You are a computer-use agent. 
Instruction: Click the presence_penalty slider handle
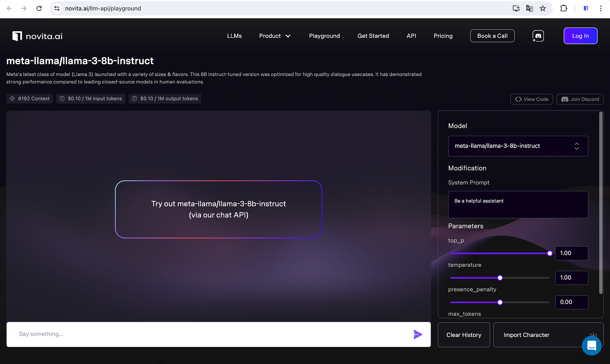[500, 302]
